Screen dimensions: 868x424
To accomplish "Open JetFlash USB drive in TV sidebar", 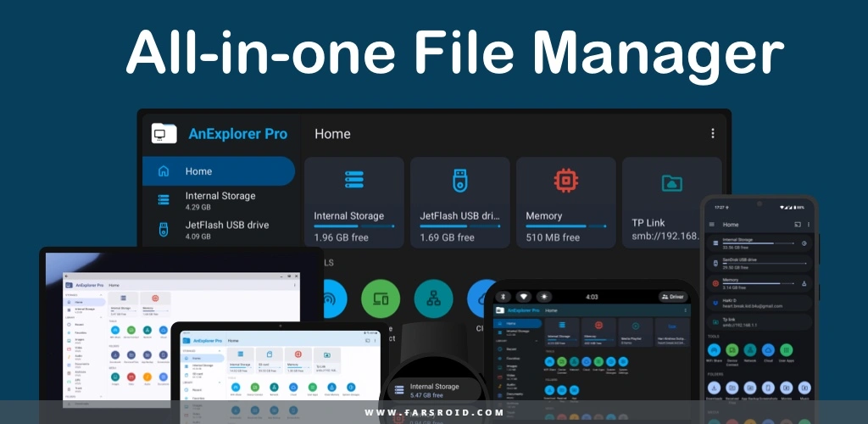I will click(219, 230).
